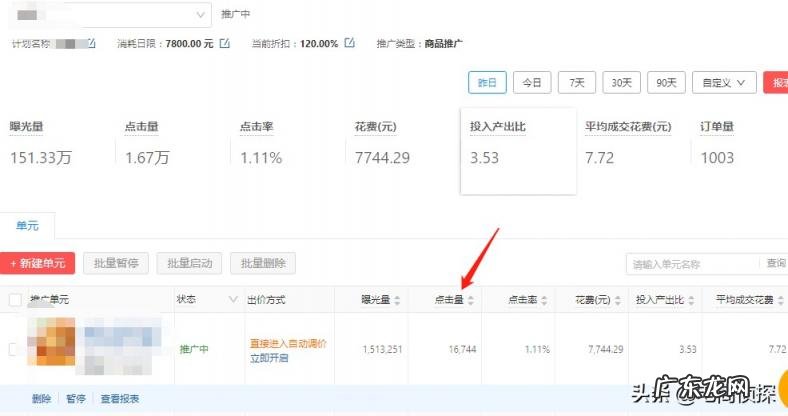Image resolution: width=788 pixels, height=416 pixels.
Task: Click 批量启动 button
Action: coord(189,263)
